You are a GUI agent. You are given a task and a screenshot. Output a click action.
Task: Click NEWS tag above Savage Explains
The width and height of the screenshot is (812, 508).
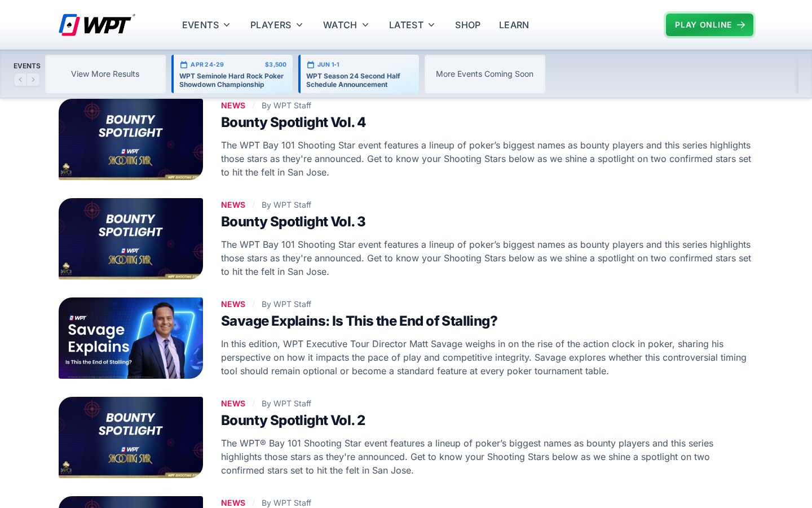click(x=233, y=304)
